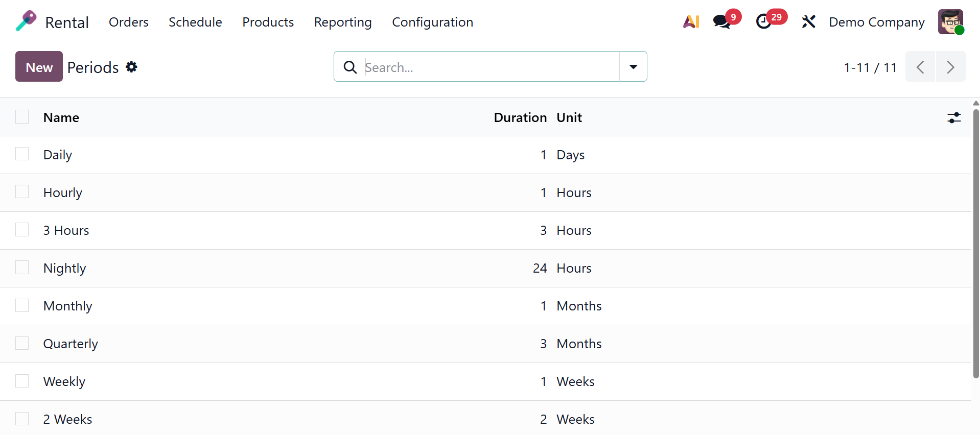Select the Nightly period checkbox
Viewport: 980px width, 435px height.
(x=22, y=268)
